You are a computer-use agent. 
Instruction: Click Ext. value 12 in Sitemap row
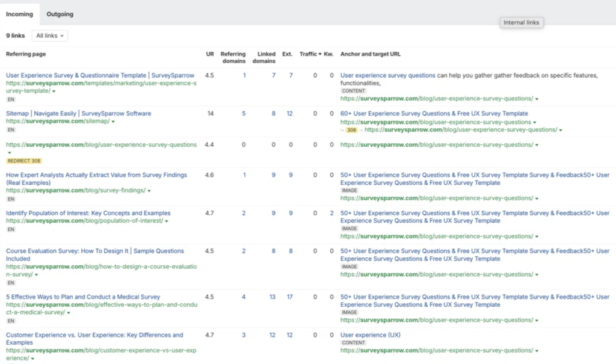[x=289, y=113]
